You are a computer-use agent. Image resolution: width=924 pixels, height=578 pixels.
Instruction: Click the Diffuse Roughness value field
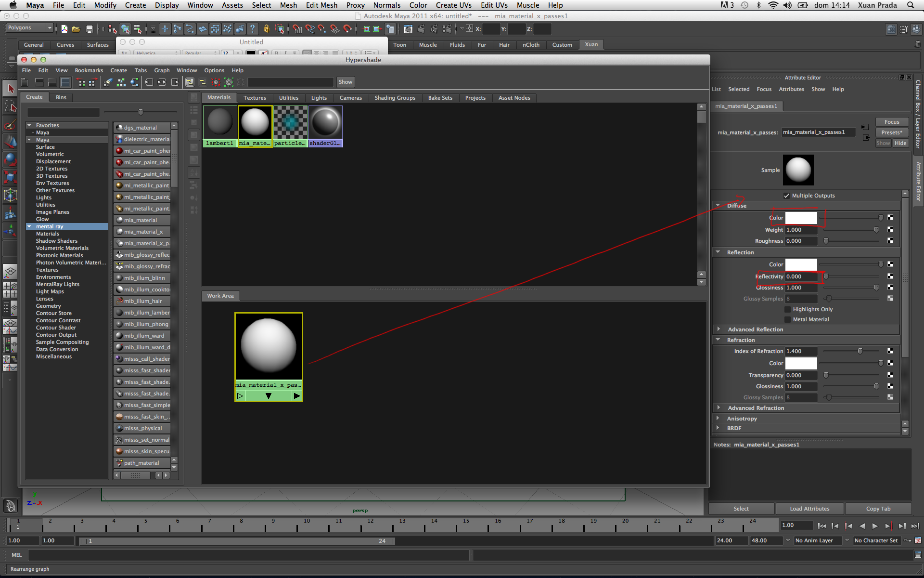click(801, 241)
